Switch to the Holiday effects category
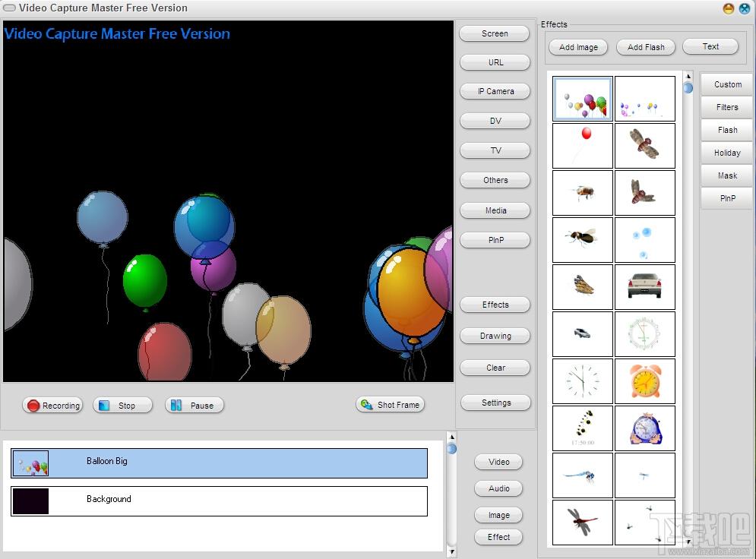 coord(726,153)
